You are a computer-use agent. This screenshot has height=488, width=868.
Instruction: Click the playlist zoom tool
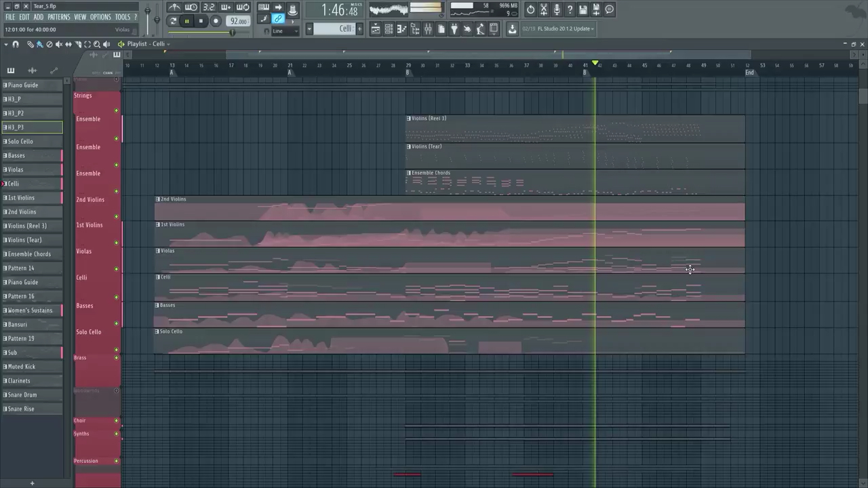coord(97,44)
